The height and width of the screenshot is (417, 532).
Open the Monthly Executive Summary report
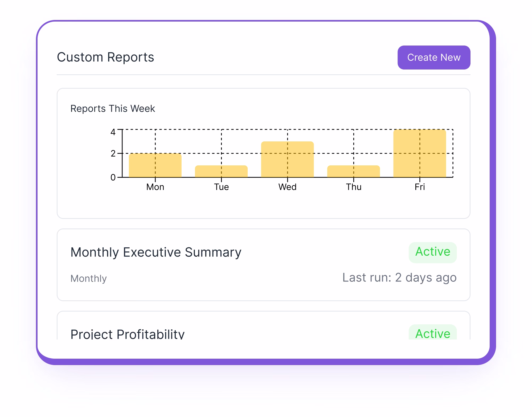coord(155,252)
